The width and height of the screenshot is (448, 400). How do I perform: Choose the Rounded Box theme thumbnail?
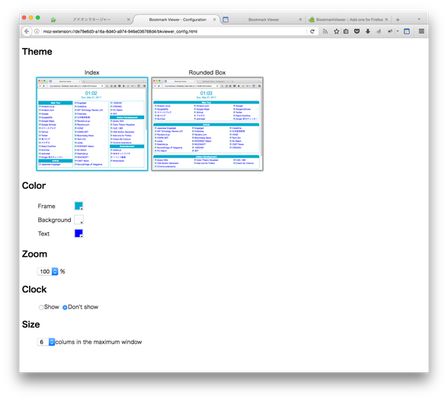(207, 124)
